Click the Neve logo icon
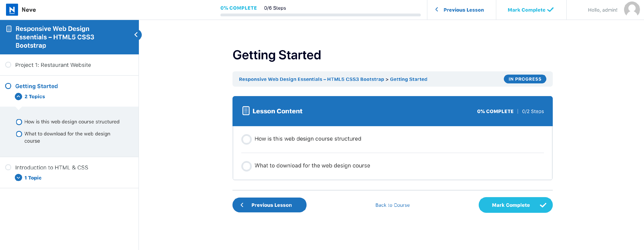Screen dimensions: 644x250 point(12,10)
